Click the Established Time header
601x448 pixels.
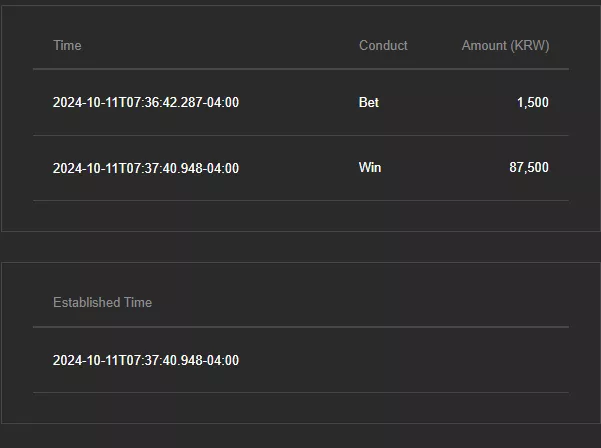coord(102,302)
